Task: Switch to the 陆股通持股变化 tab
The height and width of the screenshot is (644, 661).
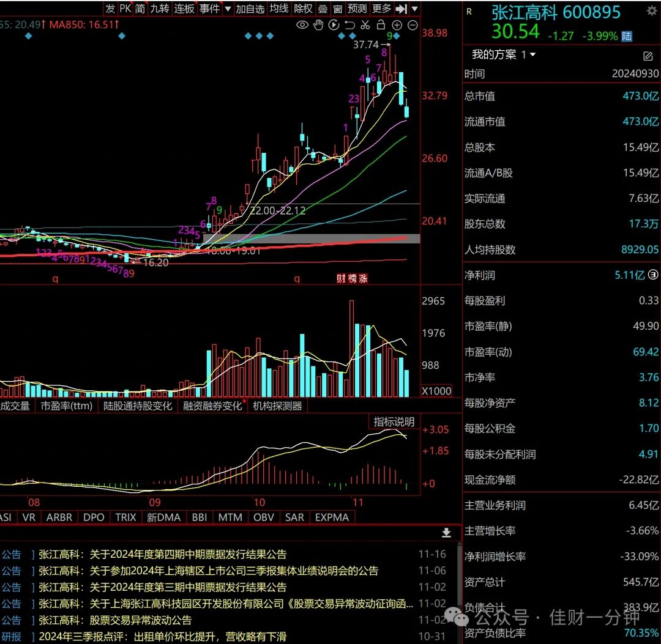Action: 138,405
